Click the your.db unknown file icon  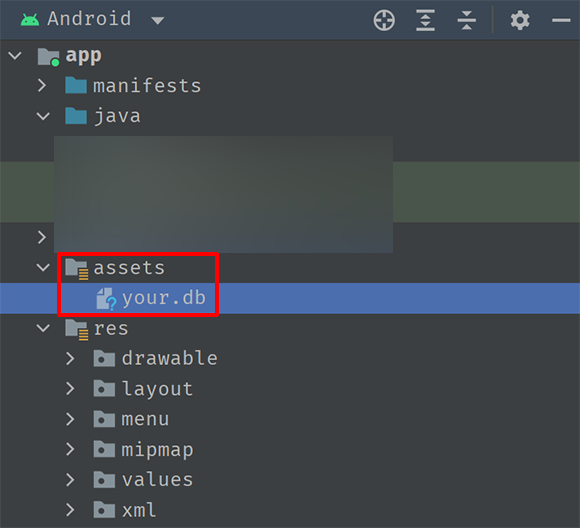107,299
